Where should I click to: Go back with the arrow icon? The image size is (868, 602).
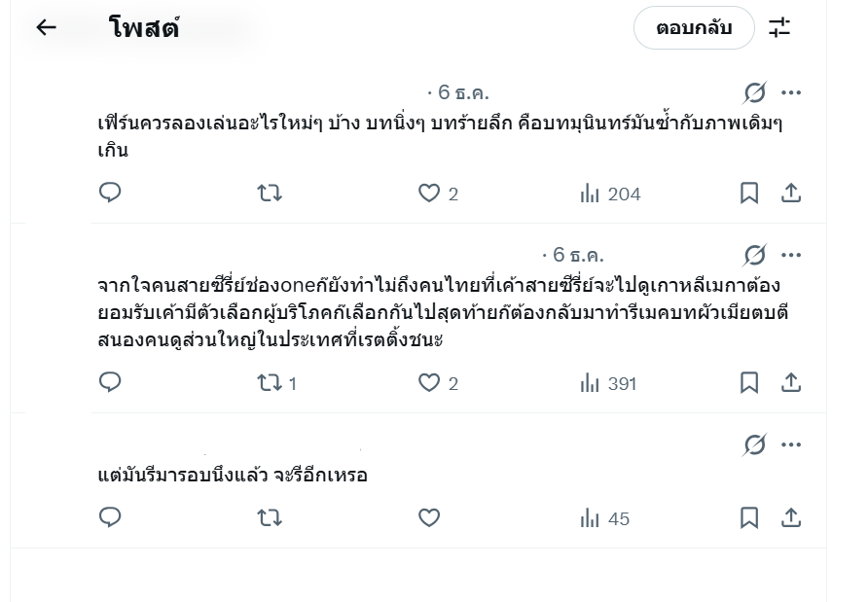click(46, 28)
